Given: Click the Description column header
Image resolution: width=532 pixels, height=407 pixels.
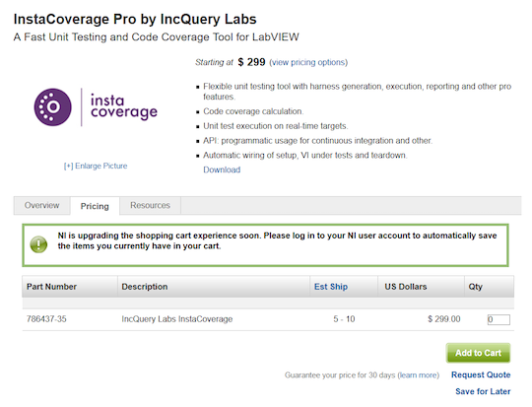Looking at the screenshot, I should [x=145, y=287].
